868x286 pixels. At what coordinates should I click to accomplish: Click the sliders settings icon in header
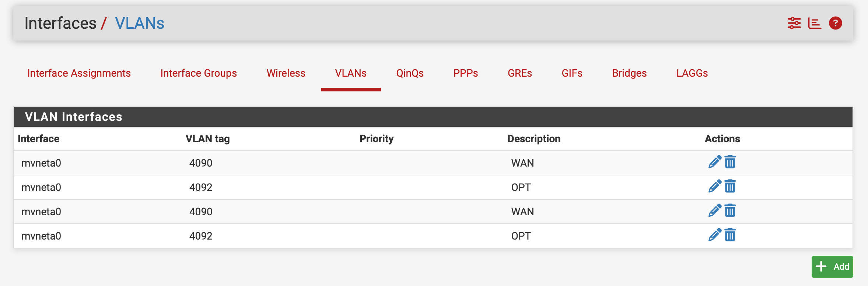pyautogui.click(x=794, y=23)
